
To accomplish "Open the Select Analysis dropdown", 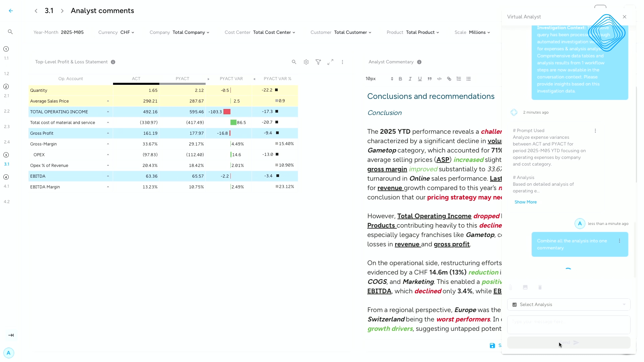I will [569, 305].
